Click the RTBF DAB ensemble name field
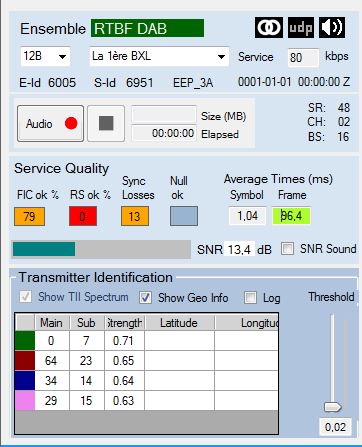This screenshot has width=362, height=447. 147,28
